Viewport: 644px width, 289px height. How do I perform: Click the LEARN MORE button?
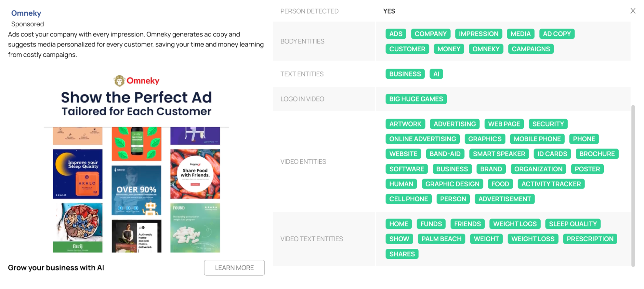coord(234,268)
